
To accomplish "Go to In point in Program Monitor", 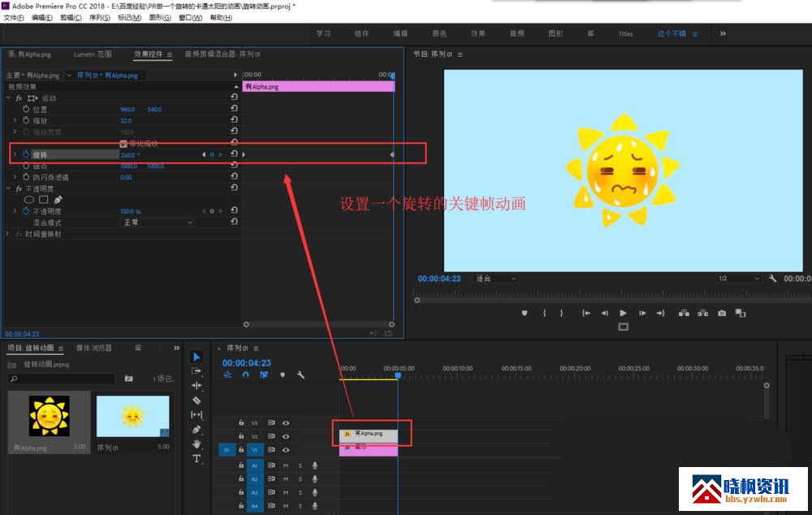I will coord(585,313).
